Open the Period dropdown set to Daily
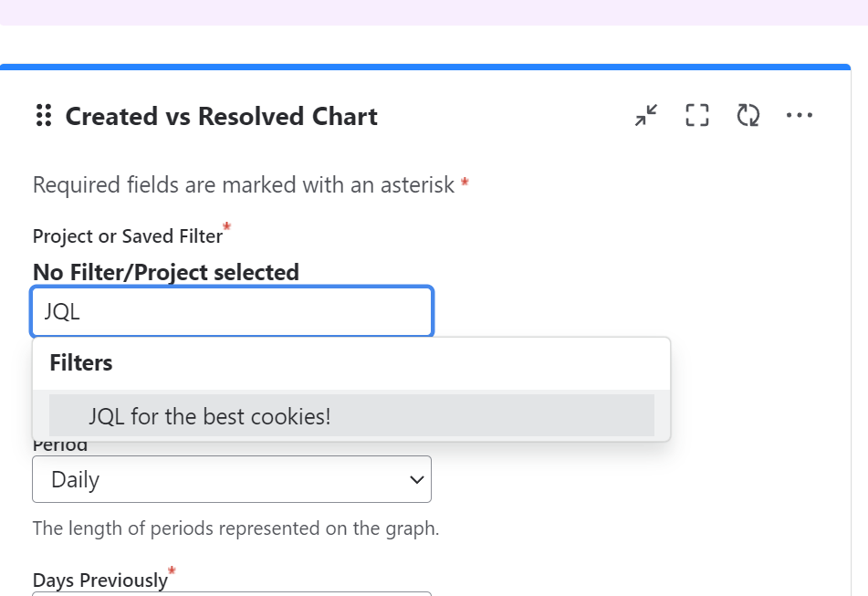This screenshot has width=868, height=596. coord(232,479)
